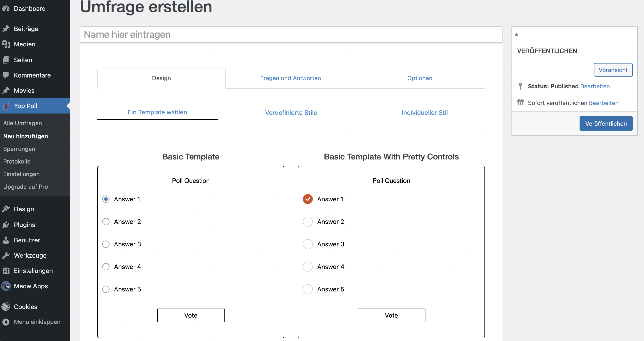Viewport: 644px width, 341px height.
Task: Edit publish time via Bearbeiten link
Action: (x=603, y=103)
